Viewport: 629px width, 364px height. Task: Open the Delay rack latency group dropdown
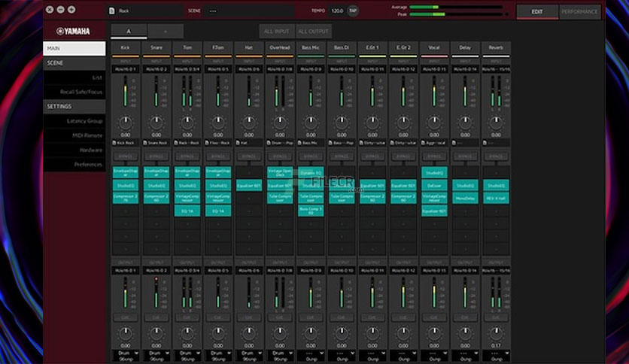(x=465, y=356)
